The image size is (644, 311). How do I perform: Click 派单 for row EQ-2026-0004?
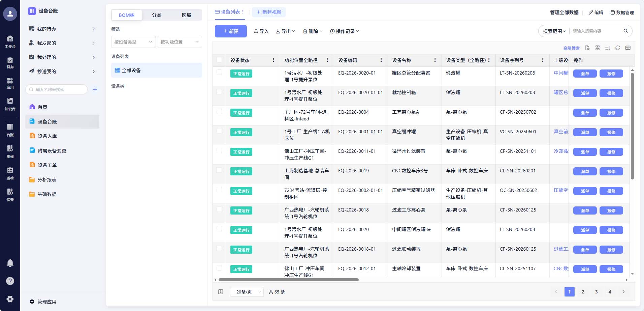585,113
